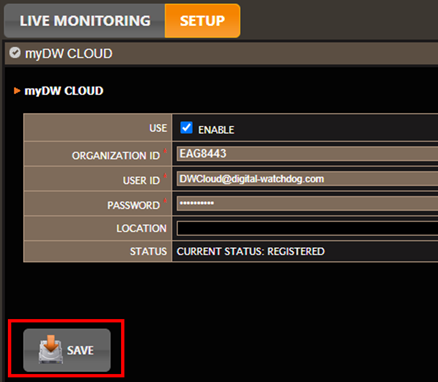Click the bold myDW CLOUD section title
Viewport: 438px width, 382px height.
click(64, 91)
